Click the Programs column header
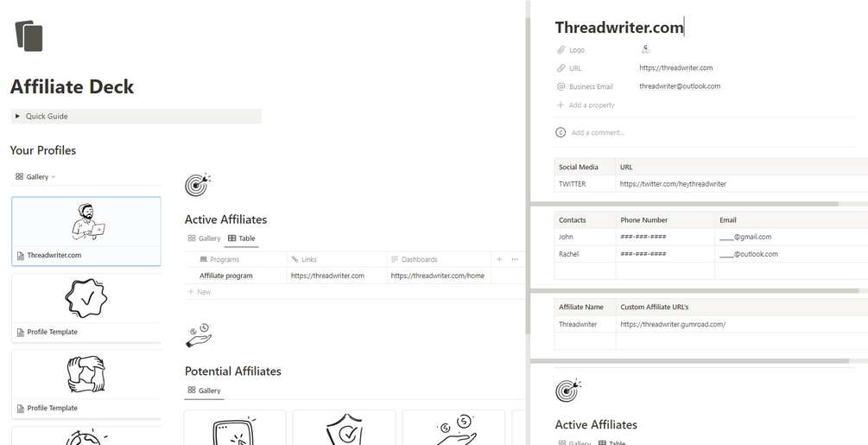This screenshot has height=445, width=868. coord(235,259)
